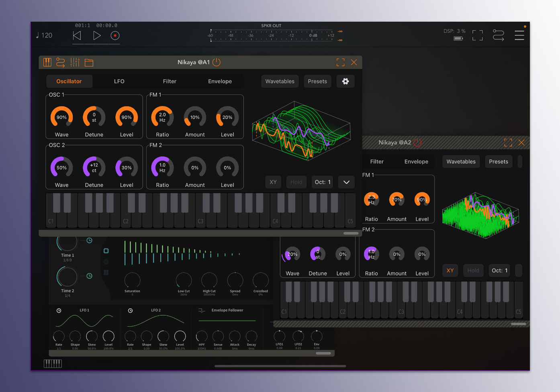Click the record button in transport

[115, 36]
